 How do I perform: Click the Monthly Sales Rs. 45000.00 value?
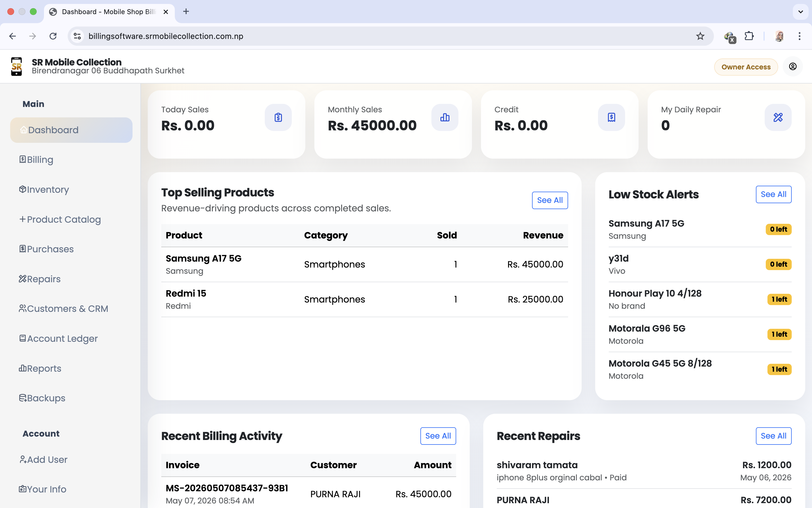tap(372, 126)
